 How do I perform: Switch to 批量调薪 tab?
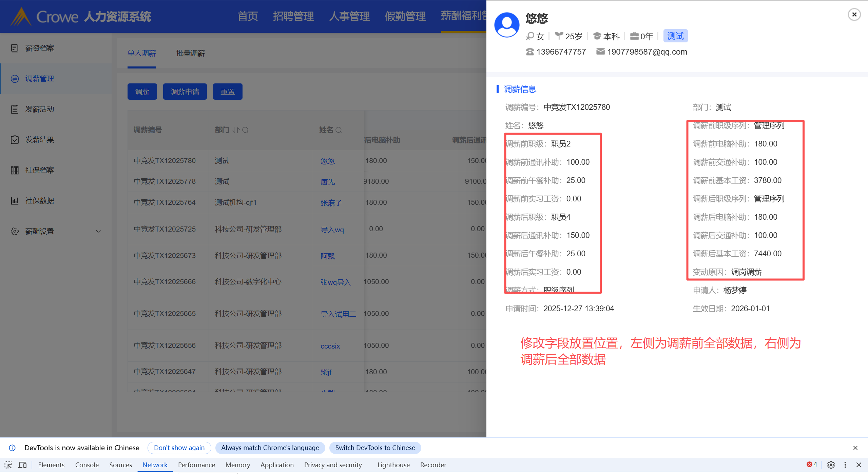tap(190, 53)
